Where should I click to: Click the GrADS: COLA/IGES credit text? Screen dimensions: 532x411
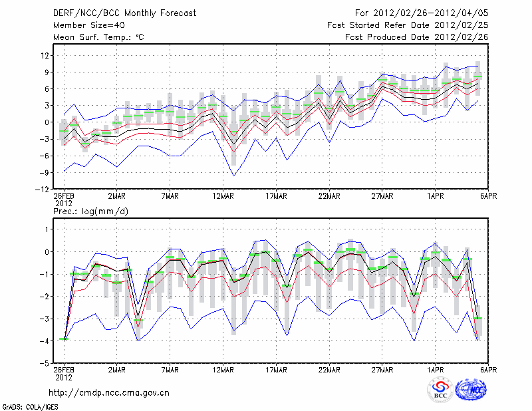[x=29, y=406]
